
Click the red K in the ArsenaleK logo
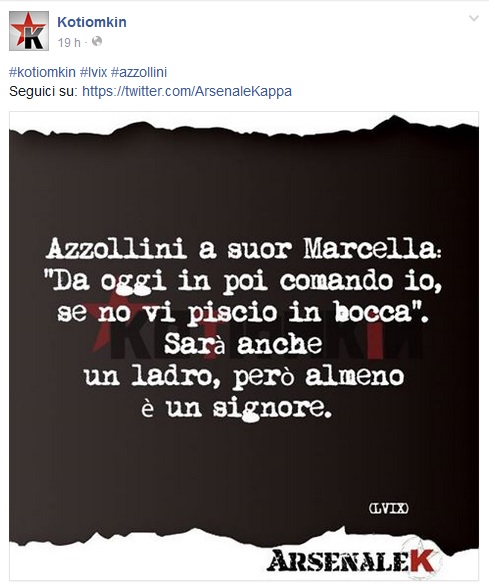pos(424,561)
